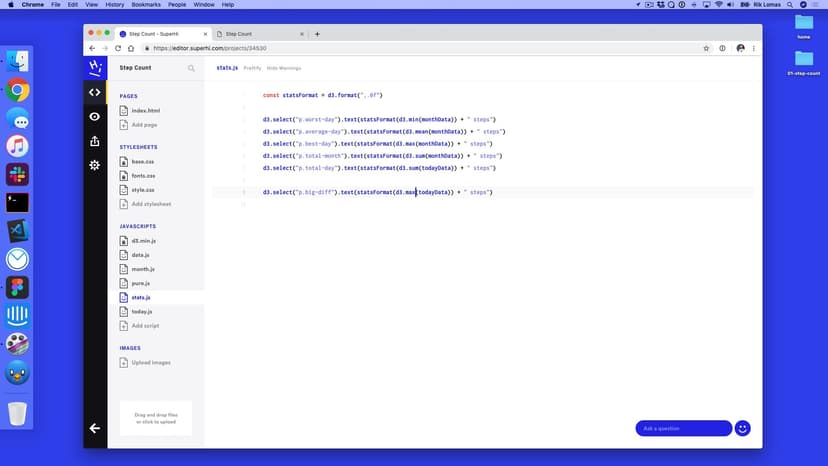Screen dimensions: 828x466
Task: Click the smiley face help icon
Action: (742, 428)
